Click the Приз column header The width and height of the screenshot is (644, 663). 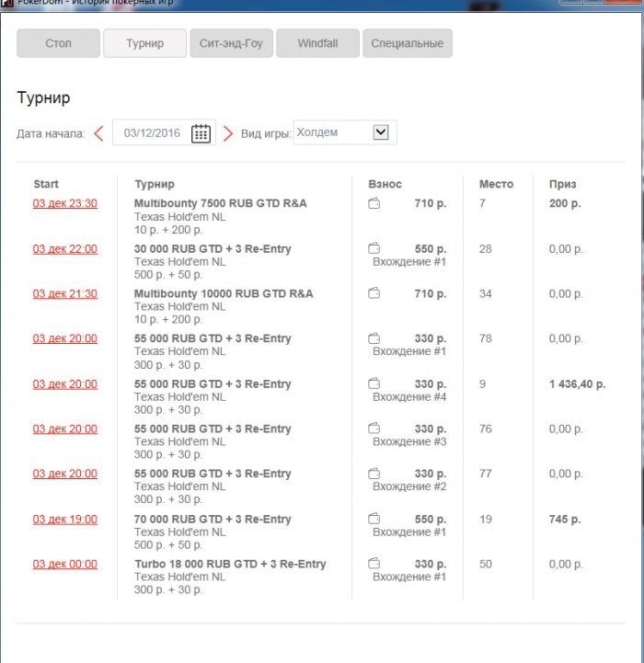coord(563,184)
